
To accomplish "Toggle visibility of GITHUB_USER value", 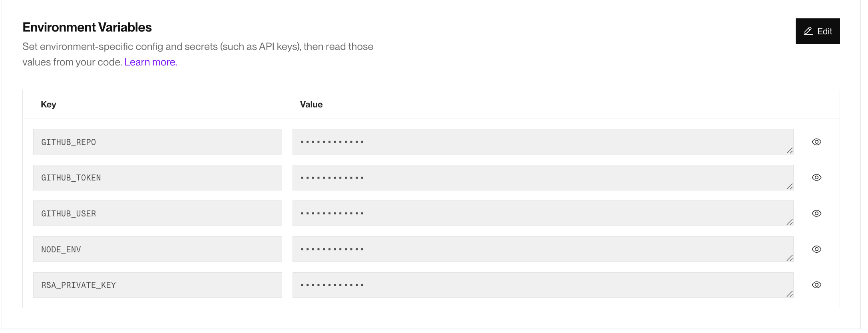I will [x=816, y=213].
